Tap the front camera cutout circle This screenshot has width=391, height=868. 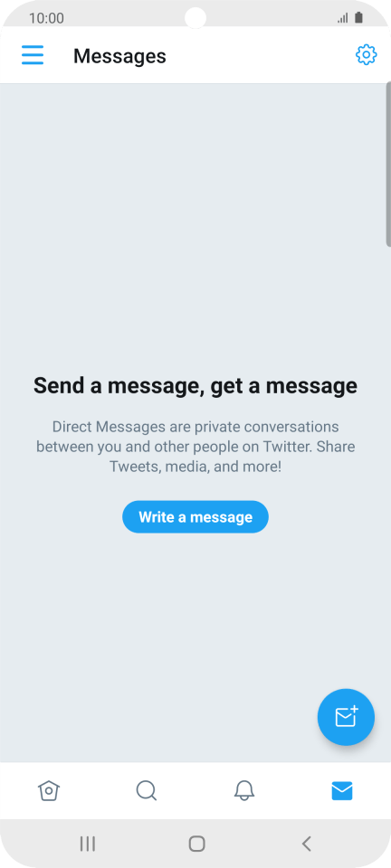coord(195,18)
